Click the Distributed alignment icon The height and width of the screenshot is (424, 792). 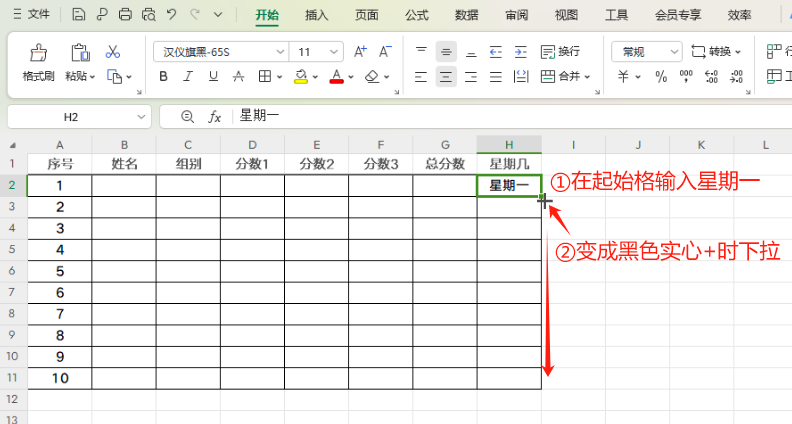(x=521, y=77)
